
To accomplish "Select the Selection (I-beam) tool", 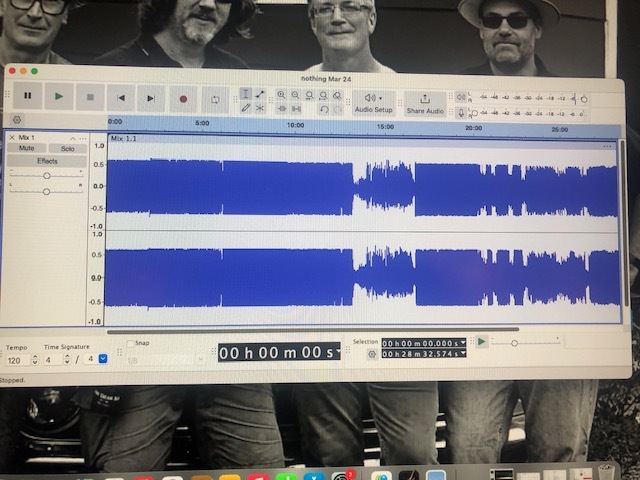I will coord(245,94).
